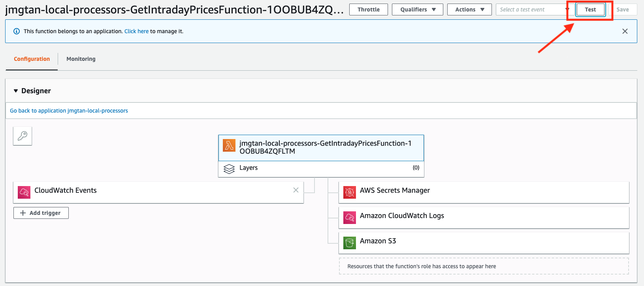
Task: Select the AWS Secrets Manager resource
Action: coord(484,192)
